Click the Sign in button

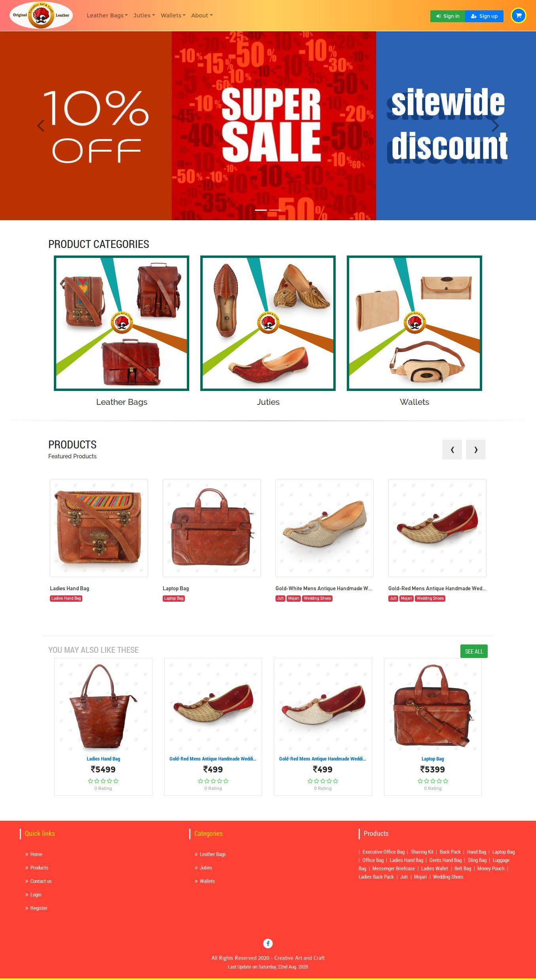(448, 16)
